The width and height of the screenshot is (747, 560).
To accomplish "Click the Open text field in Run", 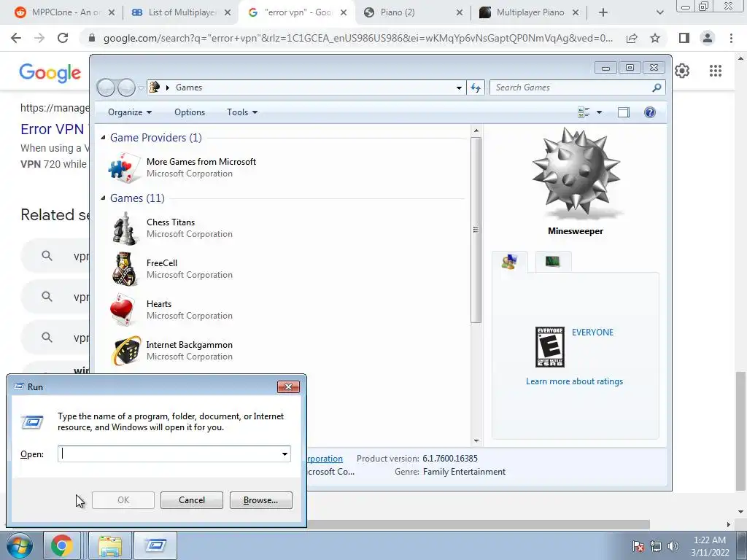I will click(174, 454).
